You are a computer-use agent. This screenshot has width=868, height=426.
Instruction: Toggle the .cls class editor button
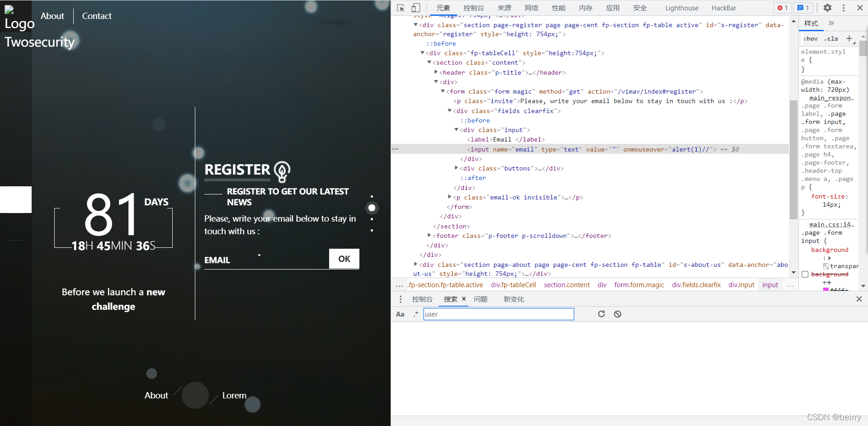tap(831, 38)
